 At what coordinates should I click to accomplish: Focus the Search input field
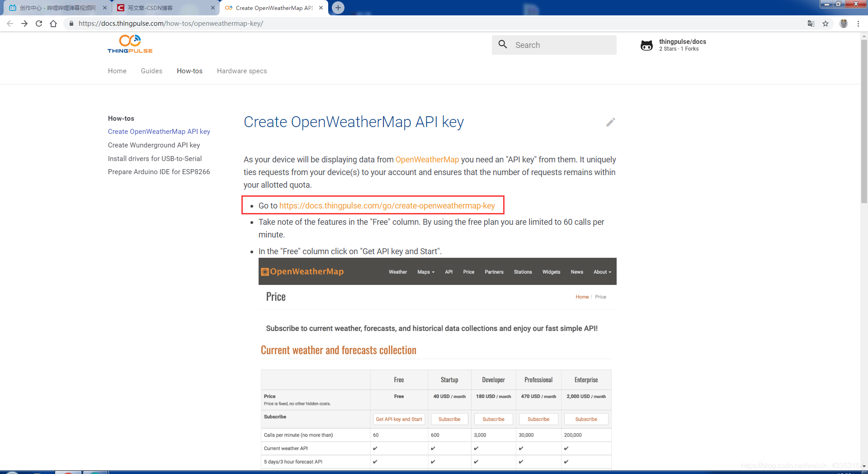(554, 45)
